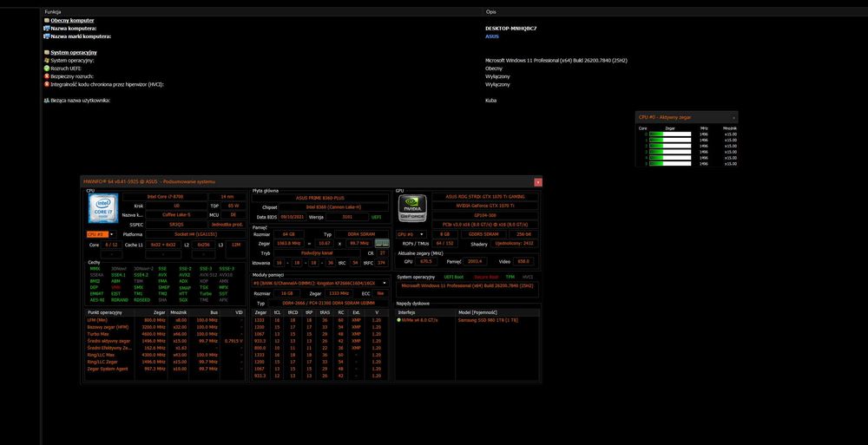This screenshot has height=445, width=868.
Task: Click the ASUS ROG STRIX GTX 1070 Ti GAMING field
Action: [484, 197]
